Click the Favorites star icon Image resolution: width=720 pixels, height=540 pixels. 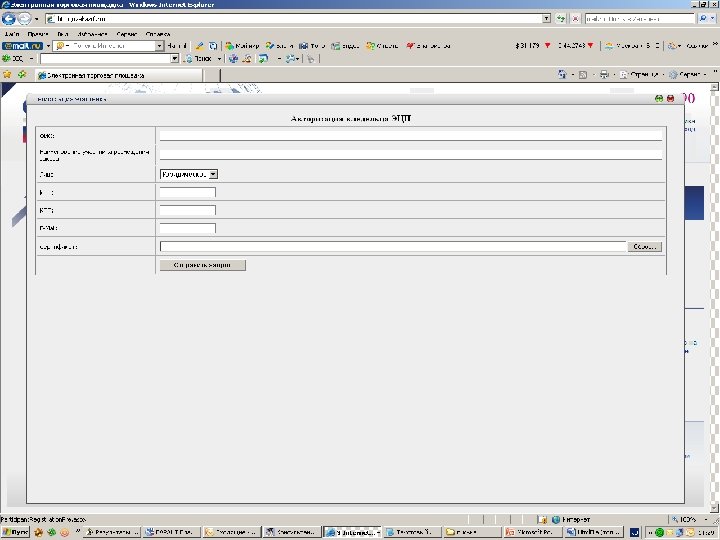click(x=7, y=74)
